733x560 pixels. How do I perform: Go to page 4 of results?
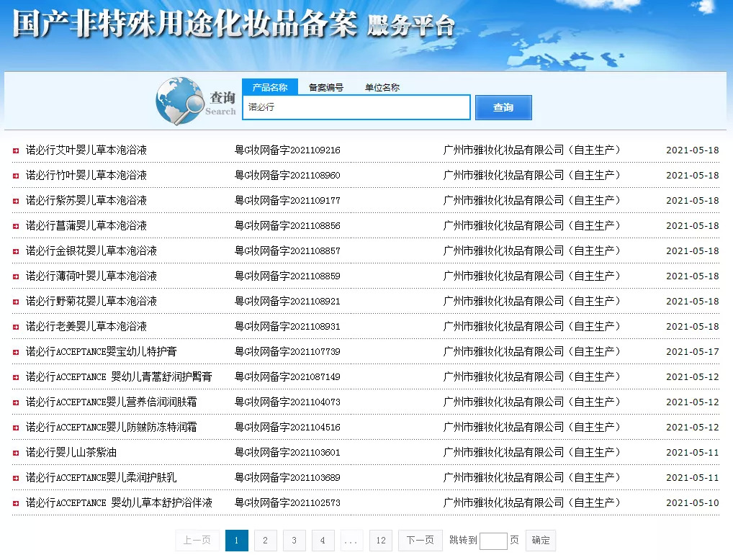pos(323,541)
